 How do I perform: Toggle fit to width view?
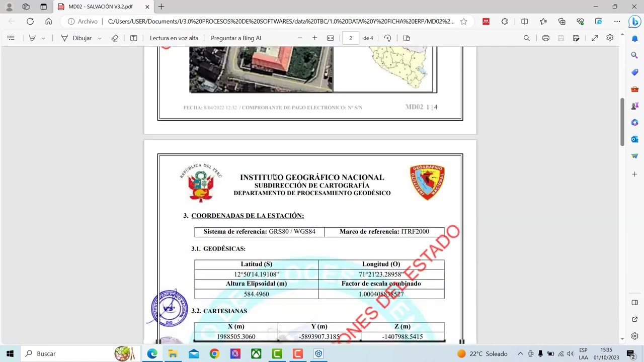point(331,38)
